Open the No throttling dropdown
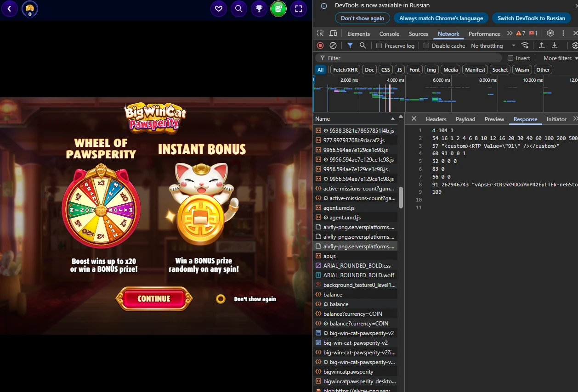This screenshot has width=578, height=392. (x=493, y=46)
